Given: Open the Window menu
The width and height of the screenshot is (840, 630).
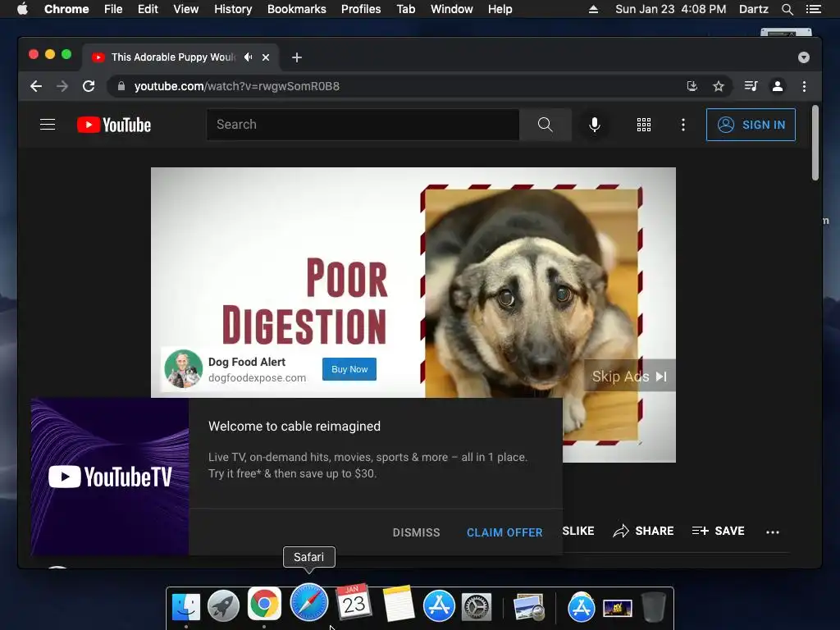Looking at the screenshot, I should pyautogui.click(x=452, y=9).
